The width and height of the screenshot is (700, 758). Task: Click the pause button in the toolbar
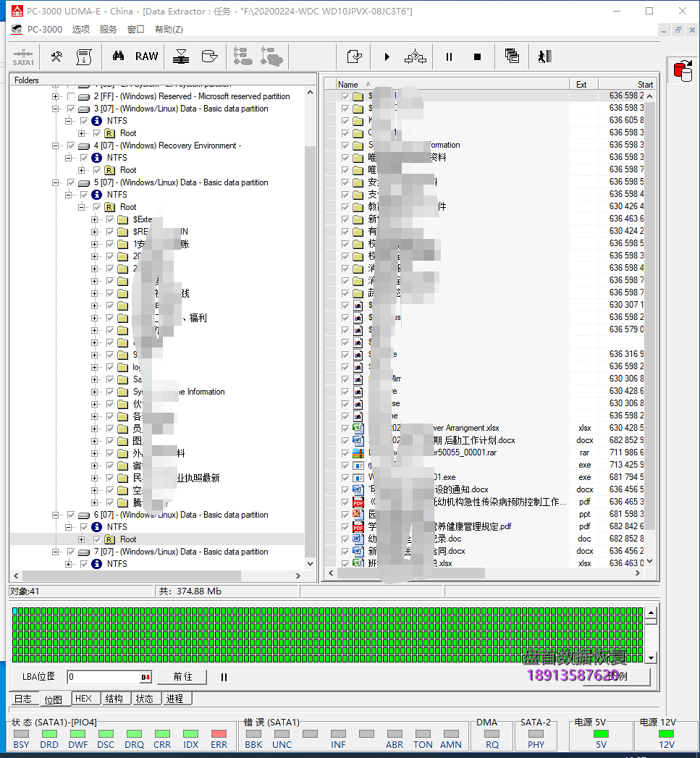(449, 56)
